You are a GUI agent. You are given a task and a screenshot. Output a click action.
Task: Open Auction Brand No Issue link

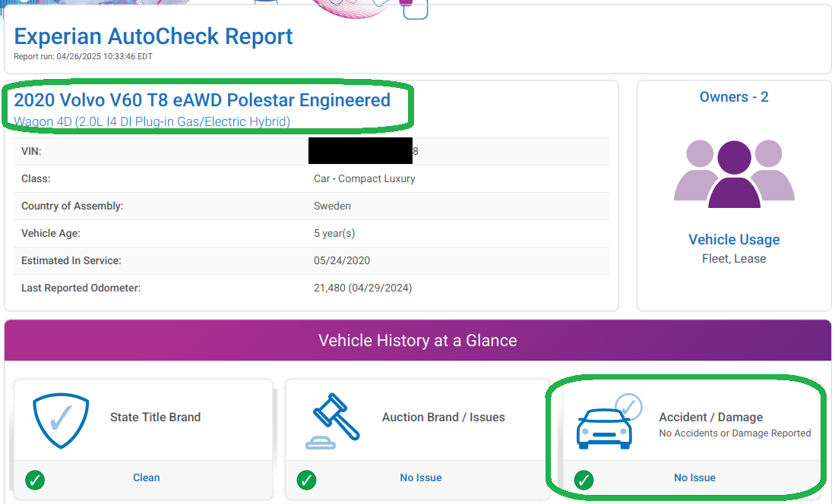coord(421,477)
